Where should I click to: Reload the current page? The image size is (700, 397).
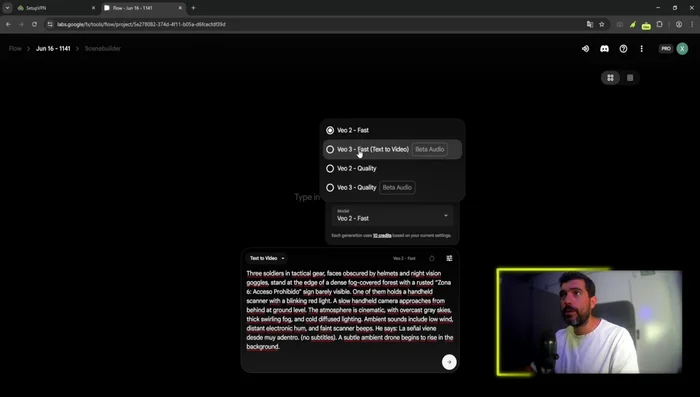(x=34, y=24)
